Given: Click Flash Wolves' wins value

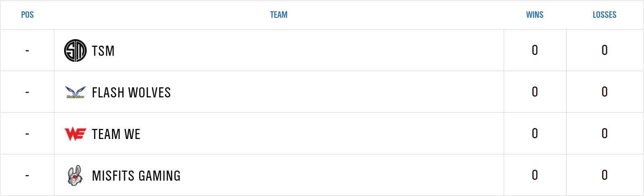Looking at the screenshot, I should pos(535,92).
